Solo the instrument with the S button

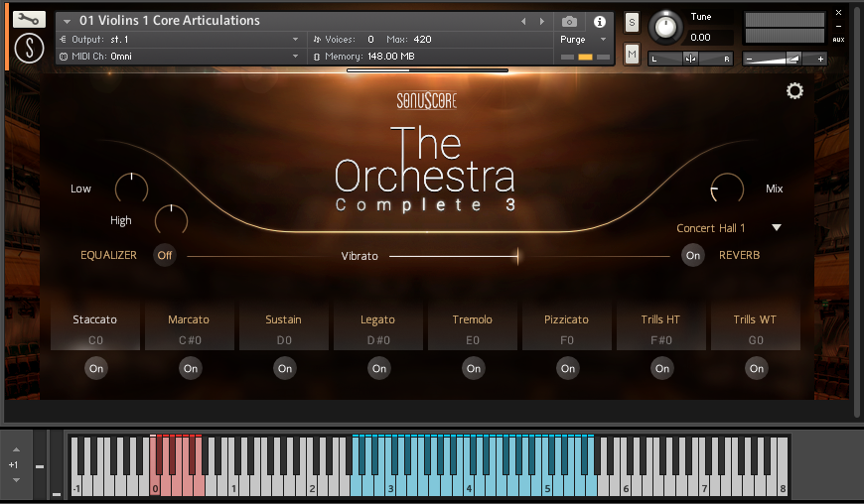point(632,23)
